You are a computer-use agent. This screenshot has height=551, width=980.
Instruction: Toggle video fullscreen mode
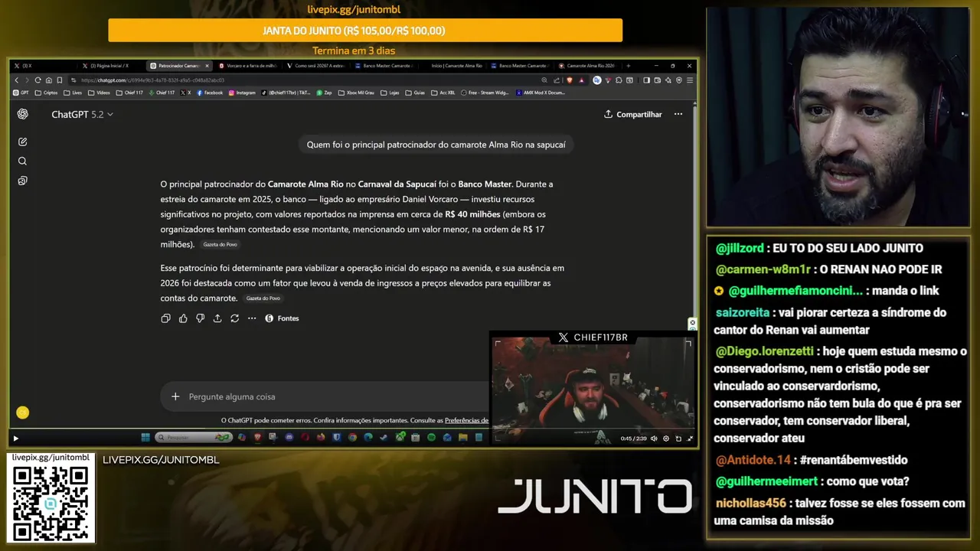click(x=690, y=439)
